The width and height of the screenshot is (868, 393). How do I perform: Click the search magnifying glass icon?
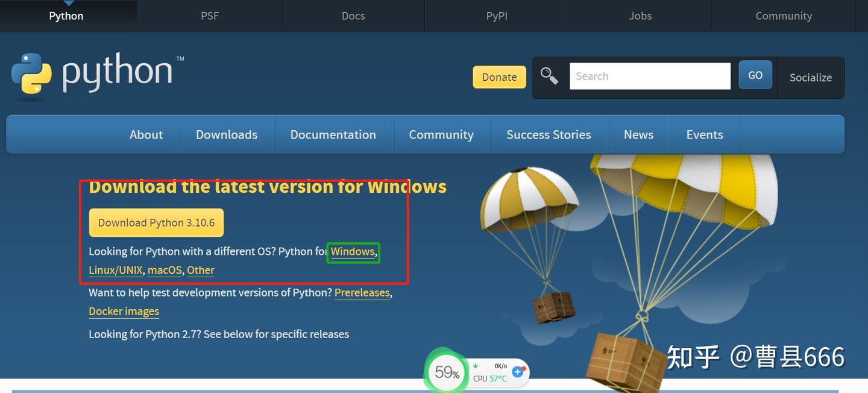pos(549,75)
